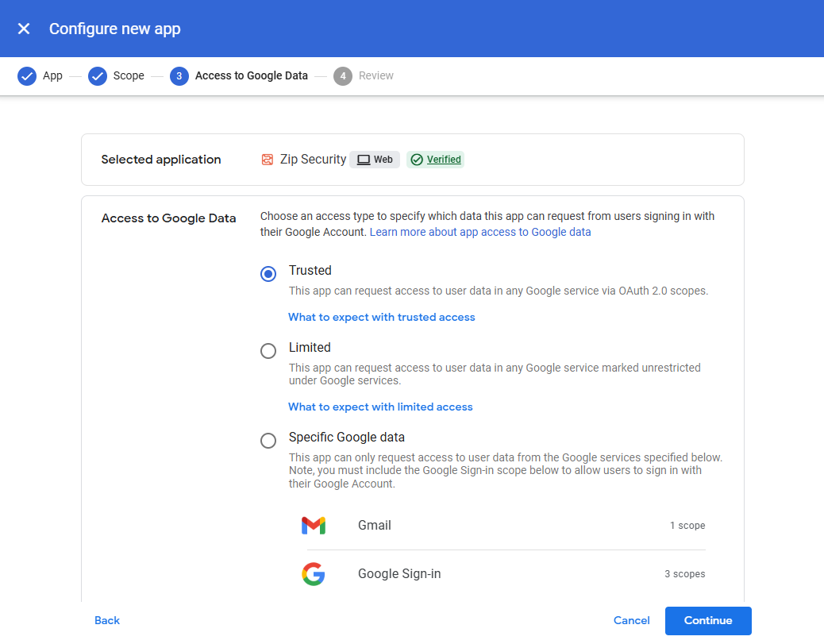This screenshot has width=824, height=644.
Task: Open What to expect with limited access
Action: [380, 407]
